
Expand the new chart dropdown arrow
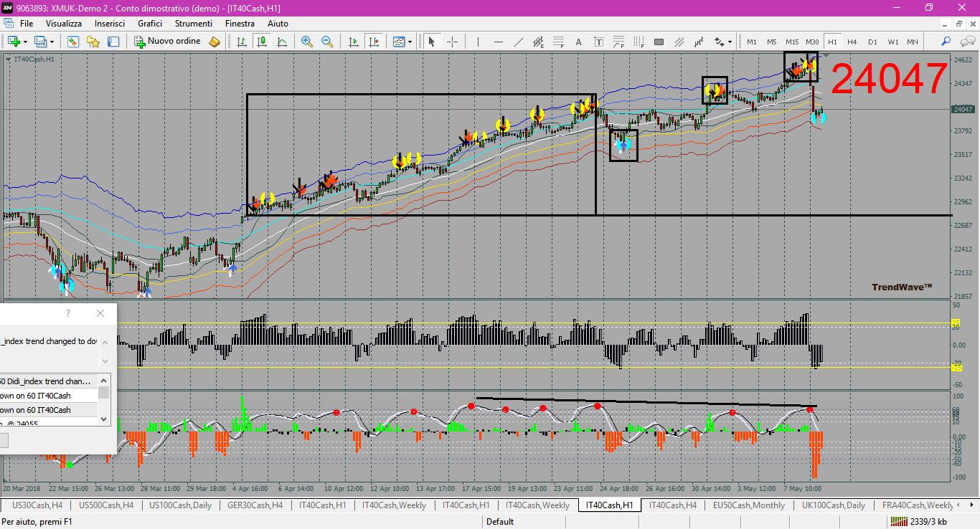pos(25,42)
